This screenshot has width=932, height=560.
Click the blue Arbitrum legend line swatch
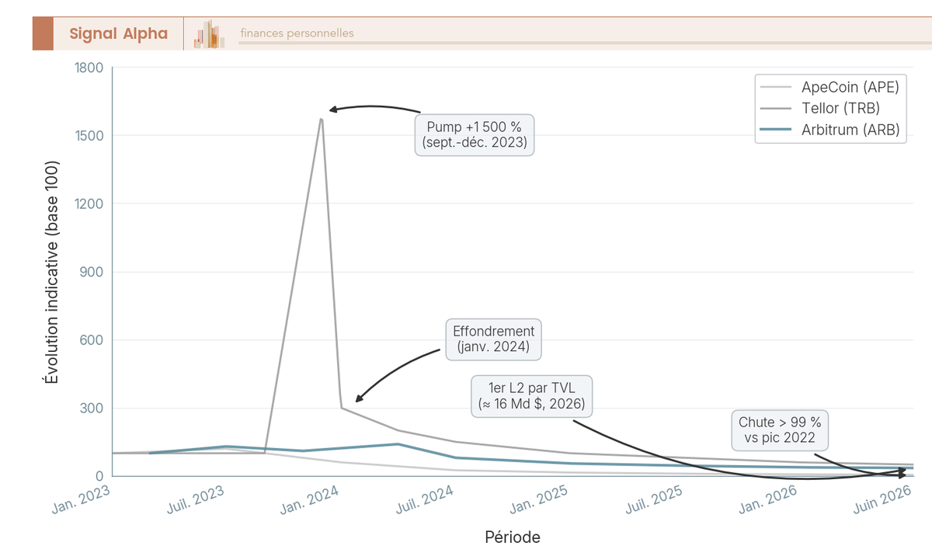click(777, 130)
